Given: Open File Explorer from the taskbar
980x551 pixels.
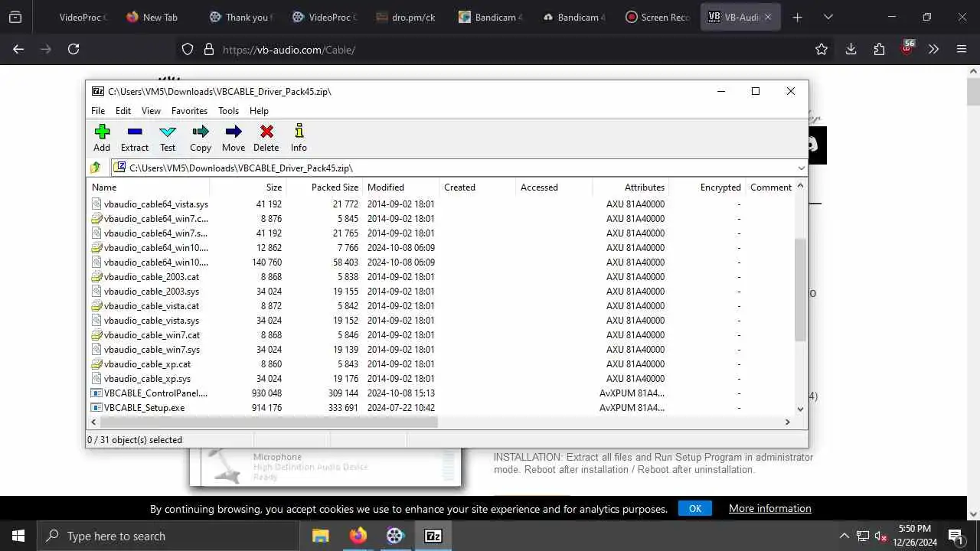Looking at the screenshot, I should click(321, 536).
